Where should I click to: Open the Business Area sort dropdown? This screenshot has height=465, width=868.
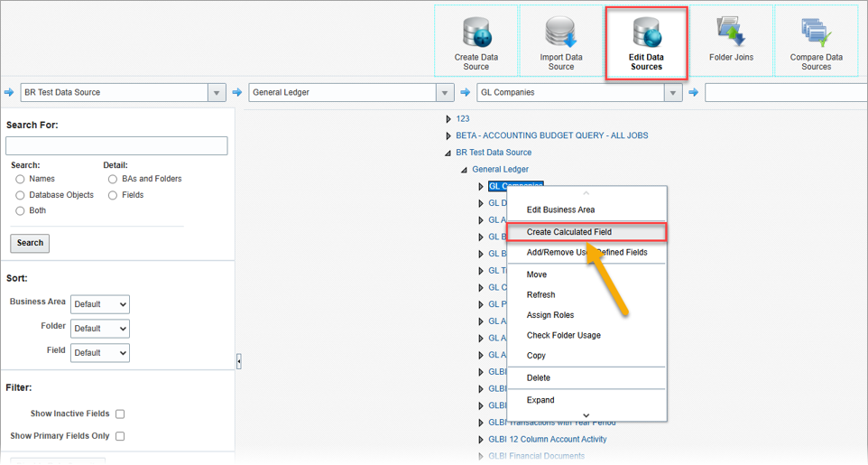click(100, 304)
